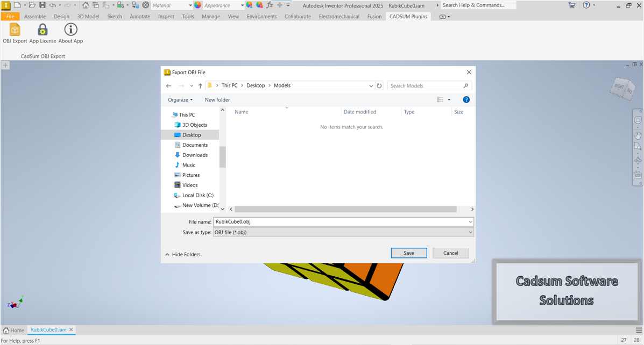Collapse folder pane with Hide Folders
The height and width of the screenshot is (345, 644).
point(183,254)
